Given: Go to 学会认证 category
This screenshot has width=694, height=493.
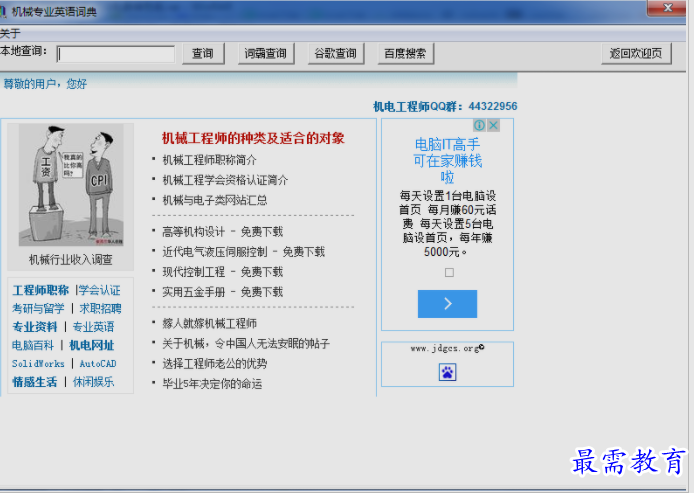Looking at the screenshot, I should click(100, 290).
